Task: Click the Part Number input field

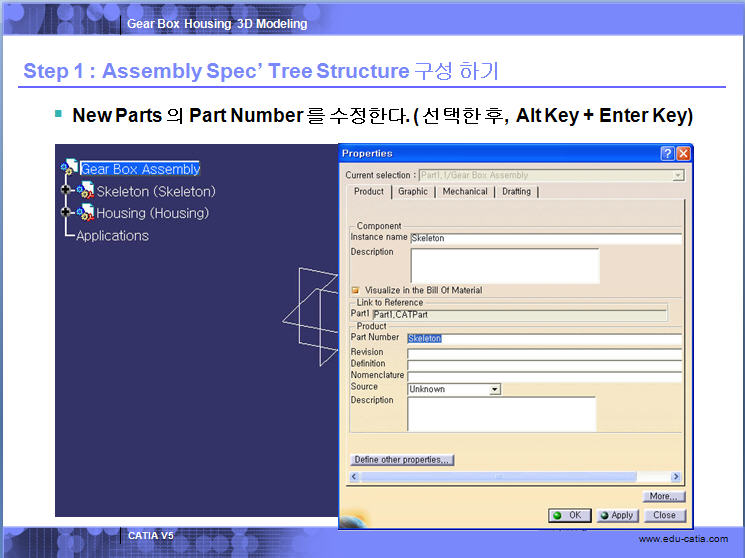Action: [544, 338]
